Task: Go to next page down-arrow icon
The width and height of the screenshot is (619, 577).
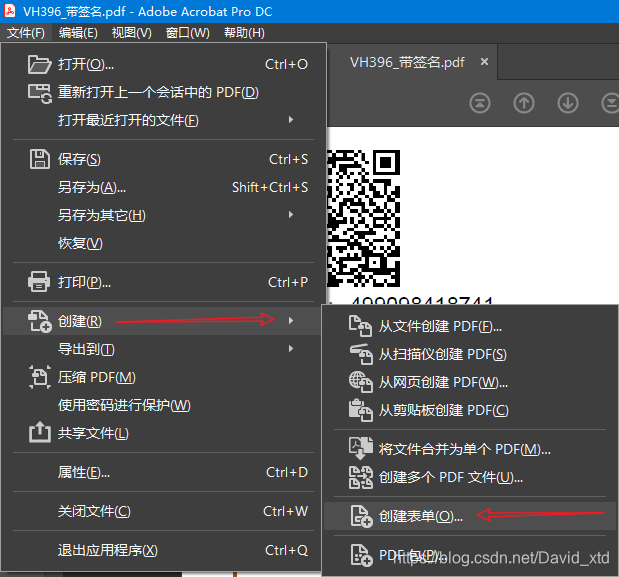Action: (568, 103)
